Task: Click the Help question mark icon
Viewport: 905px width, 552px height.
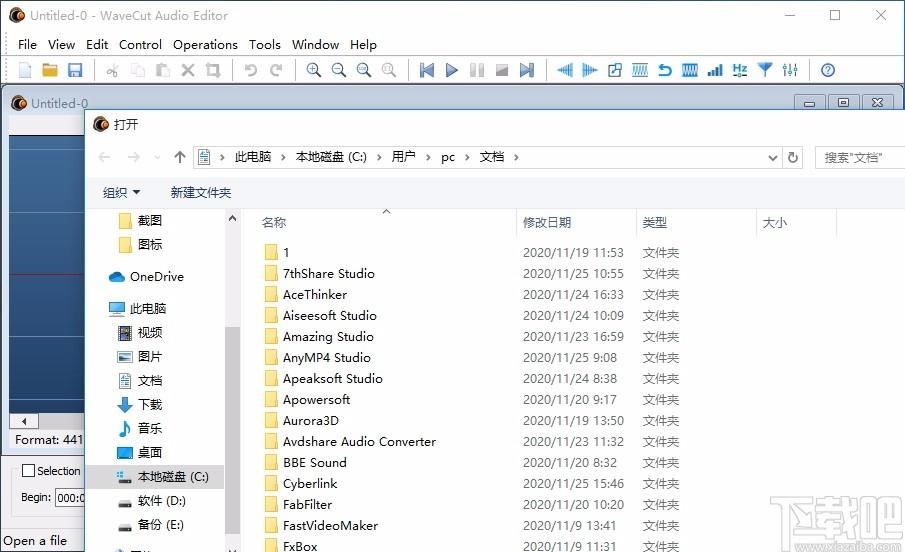Action: [828, 70]
